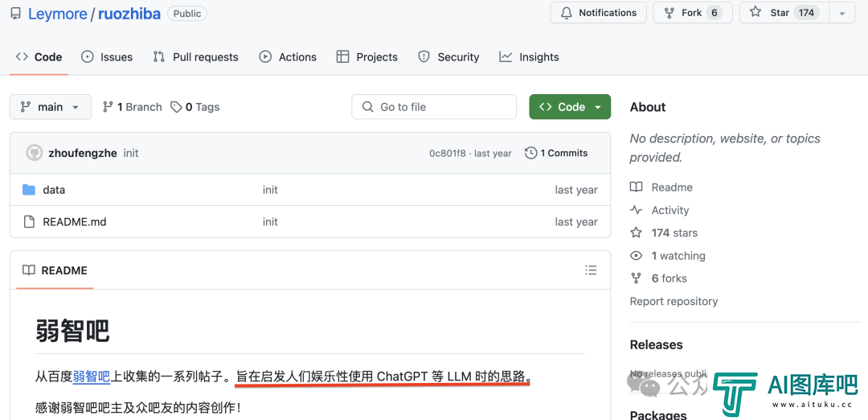Switch to the Code tab
Viewport: 868px width, 420px height.
click(39, 57)
